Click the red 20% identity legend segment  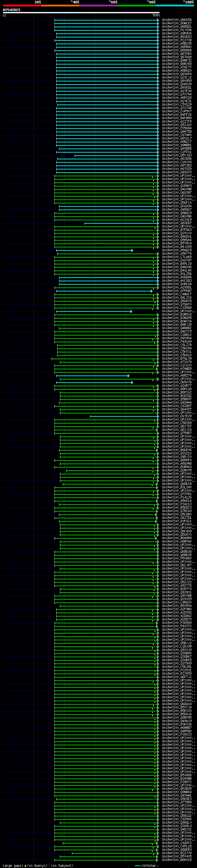tap(22, 6)
